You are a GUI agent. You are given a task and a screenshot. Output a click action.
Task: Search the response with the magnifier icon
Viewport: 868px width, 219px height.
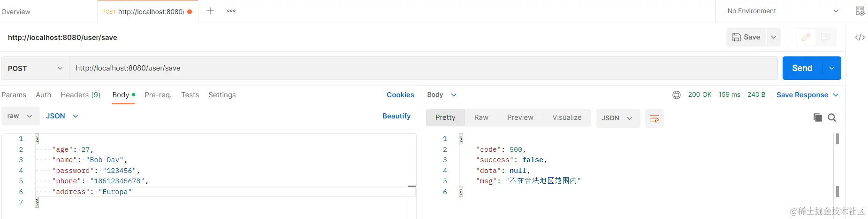pos(832,117)
